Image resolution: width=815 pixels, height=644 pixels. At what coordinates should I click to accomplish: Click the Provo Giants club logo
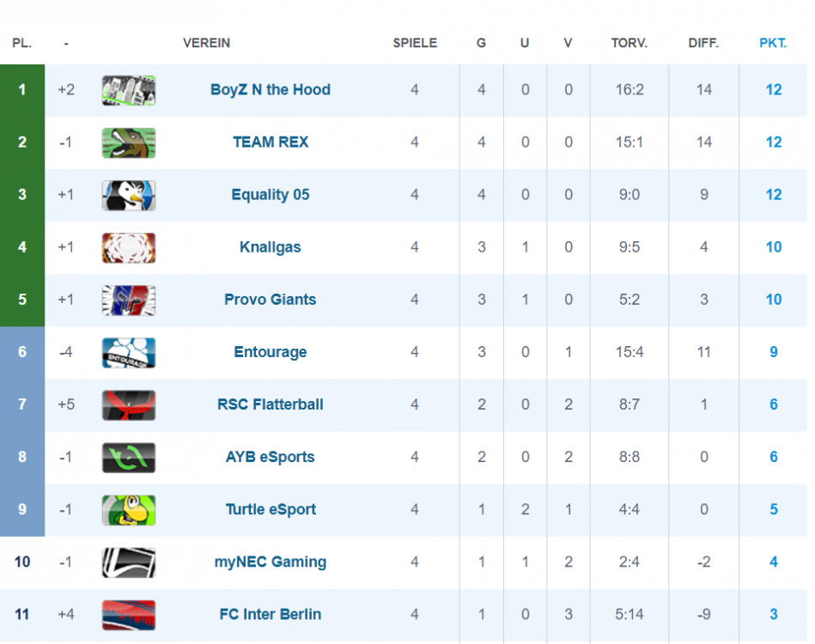(128, 300)
